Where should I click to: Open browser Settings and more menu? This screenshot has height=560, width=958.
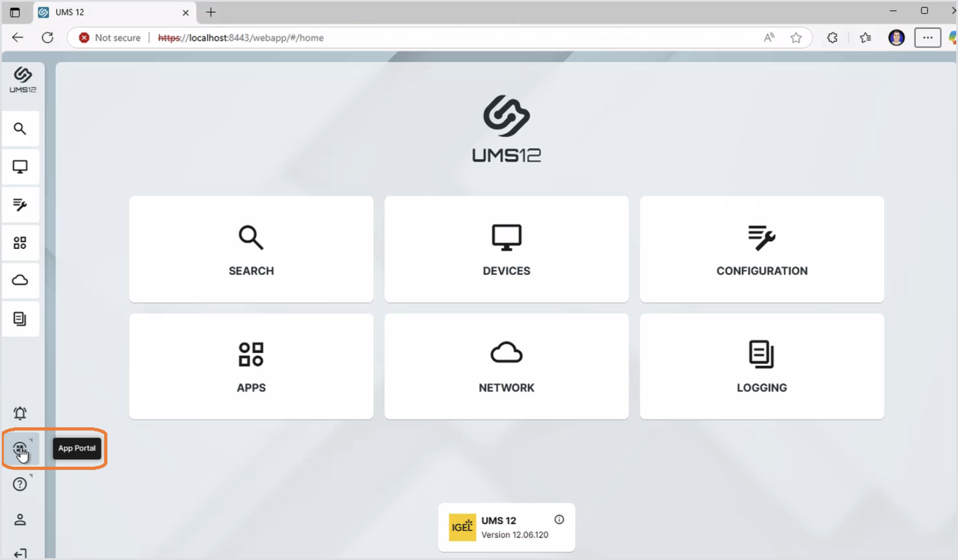coord(927,38)
